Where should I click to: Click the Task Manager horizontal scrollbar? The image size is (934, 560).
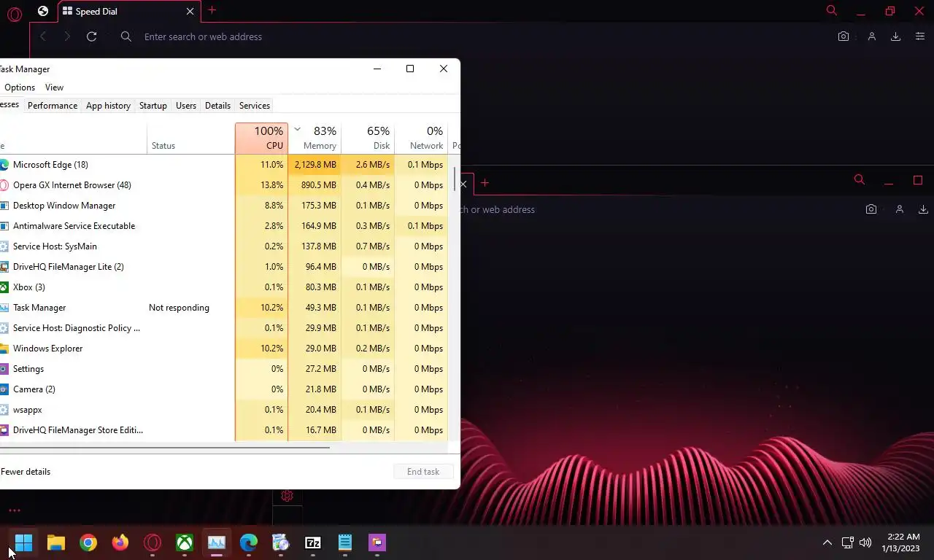(165, 447)
